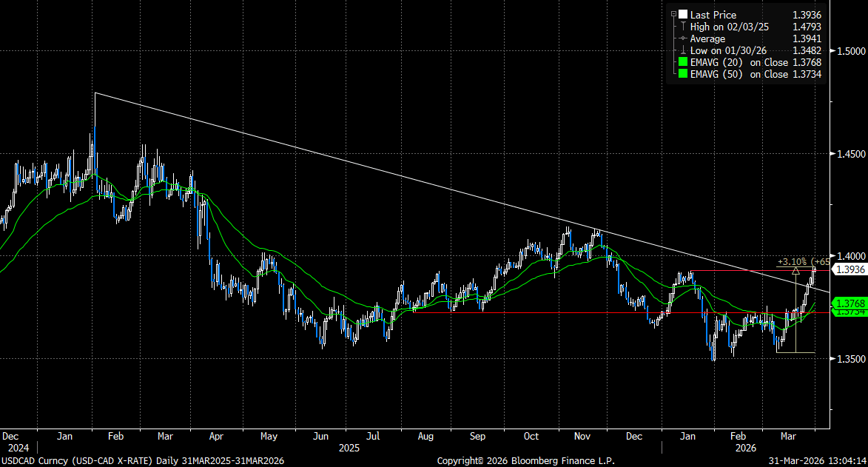Click the green 1.3768 EMA axis tag
Screen dimensions: 868x467
[x=850, y=303]
